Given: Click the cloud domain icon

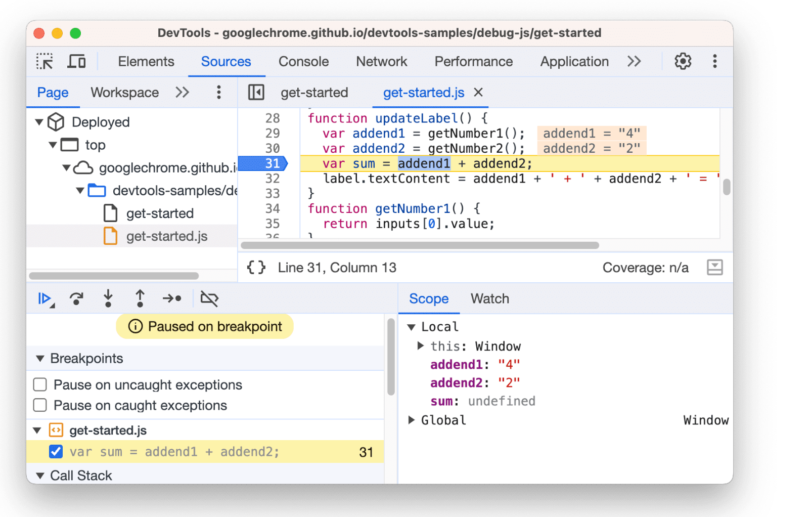Looking at the screenshot, I should click(x=83, y=167).
